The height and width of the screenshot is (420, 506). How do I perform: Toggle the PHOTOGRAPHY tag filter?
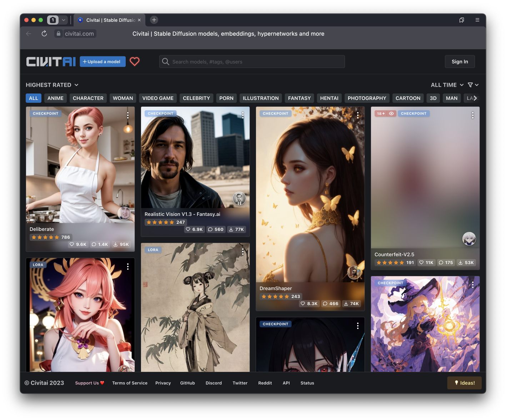[367, 98]
